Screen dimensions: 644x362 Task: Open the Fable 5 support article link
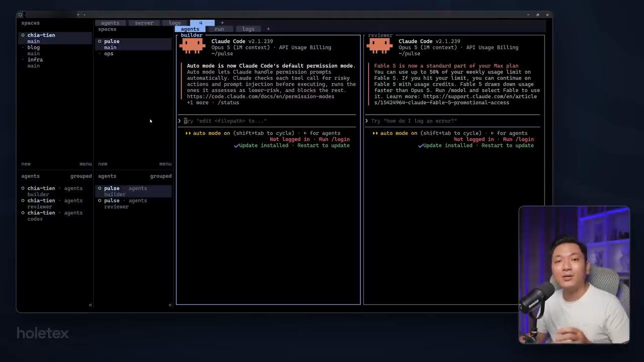tap(457, 100)
